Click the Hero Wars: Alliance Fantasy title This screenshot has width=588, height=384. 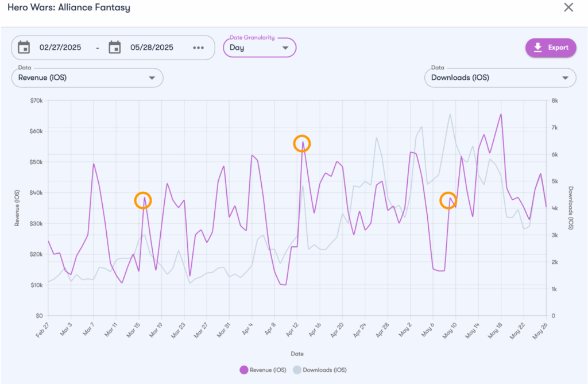point(69,8)
